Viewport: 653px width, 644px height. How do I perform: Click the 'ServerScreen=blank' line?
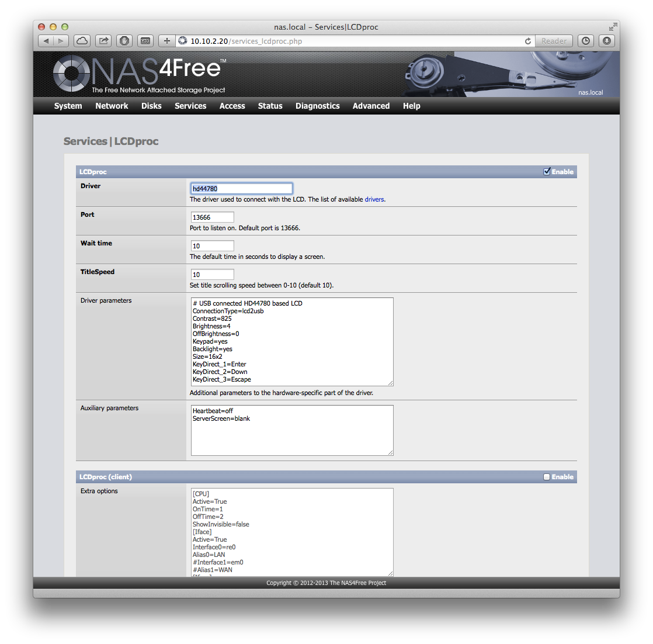(221, 418)
